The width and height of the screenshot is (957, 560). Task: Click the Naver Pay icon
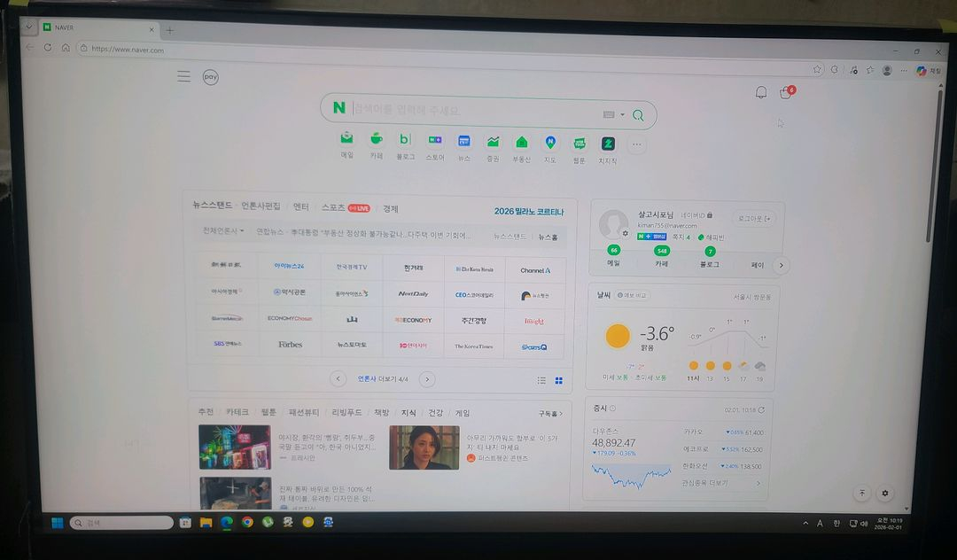(x=210, y=77)
